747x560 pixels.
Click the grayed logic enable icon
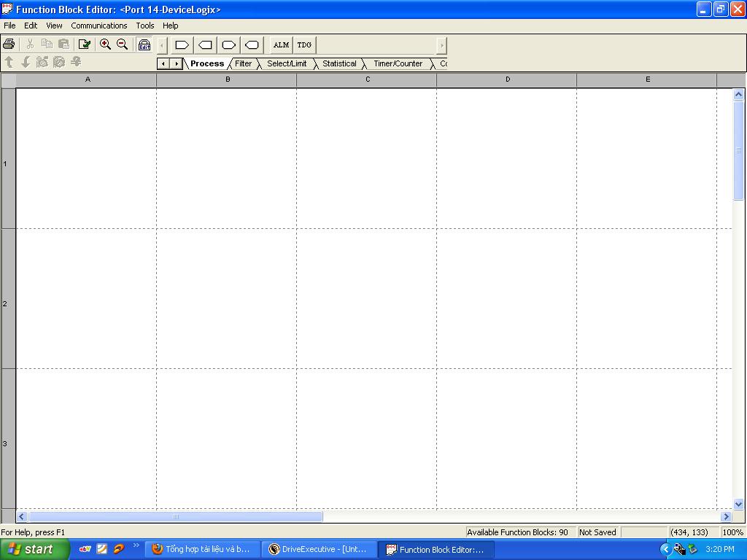(x=42, y=62)
